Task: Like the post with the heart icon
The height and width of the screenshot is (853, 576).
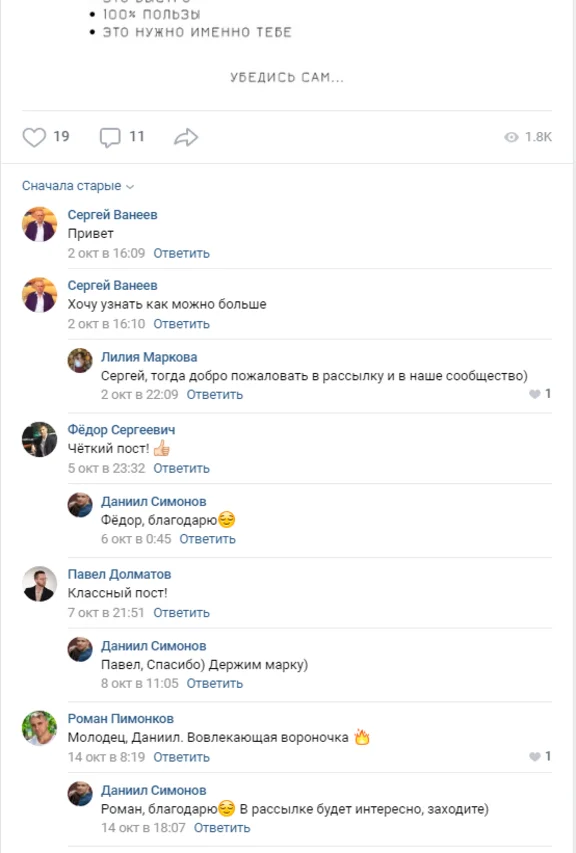Action: tap(35, 136)
